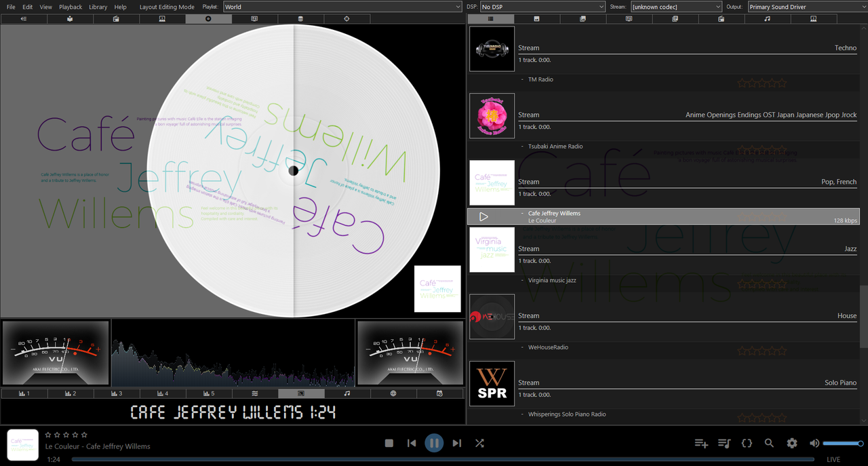Open the Edit menu
Image resolution: width=868 pixels, height=466 pixels.
click(x=28, y=7)
